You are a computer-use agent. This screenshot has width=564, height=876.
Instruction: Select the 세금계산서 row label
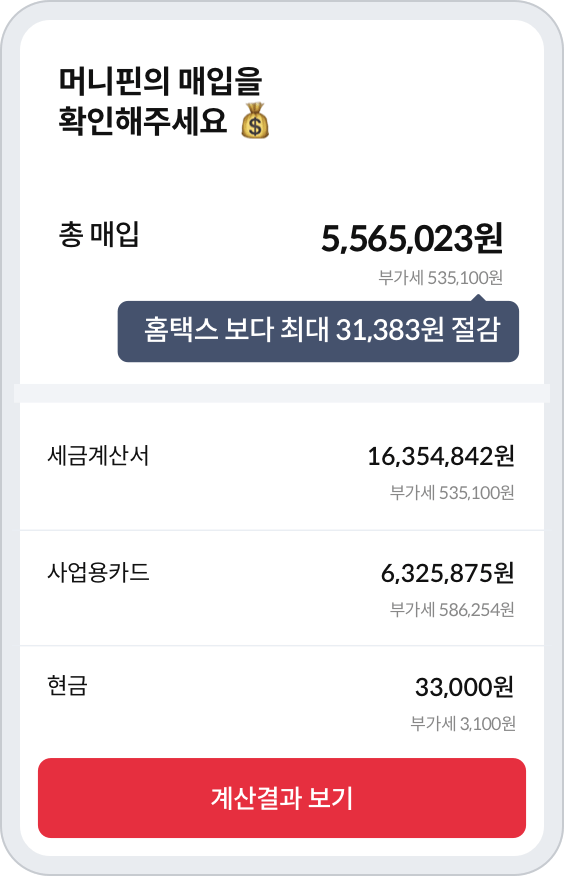pyautogui.click(x=98, y=456)
